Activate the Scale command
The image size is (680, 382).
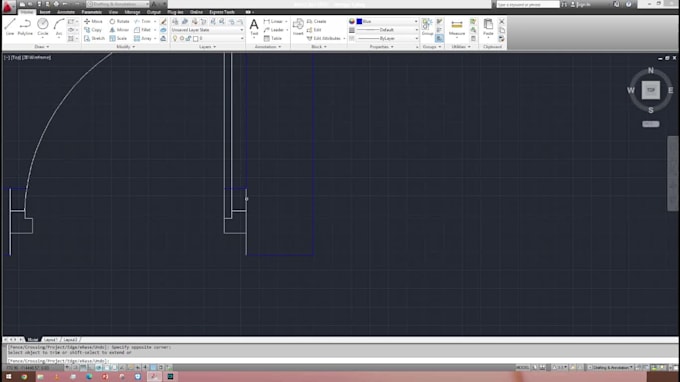(118, 39)
